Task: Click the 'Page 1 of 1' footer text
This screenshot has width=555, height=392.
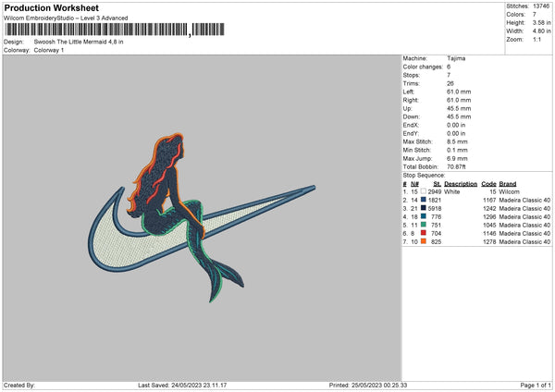Action: (536, 385)
